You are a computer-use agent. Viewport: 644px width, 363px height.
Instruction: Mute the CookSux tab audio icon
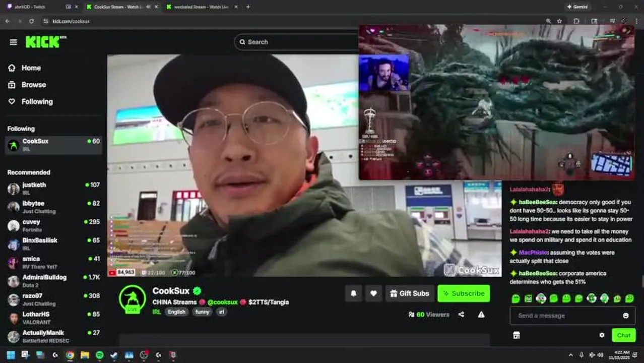[x=148, y=7]
